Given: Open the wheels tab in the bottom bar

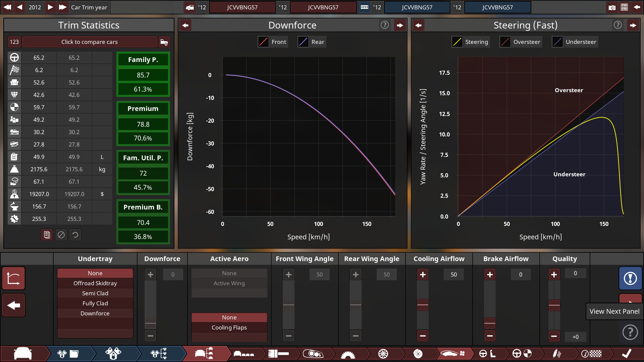Looking at the screenshot, I should [x=383, y=354].
